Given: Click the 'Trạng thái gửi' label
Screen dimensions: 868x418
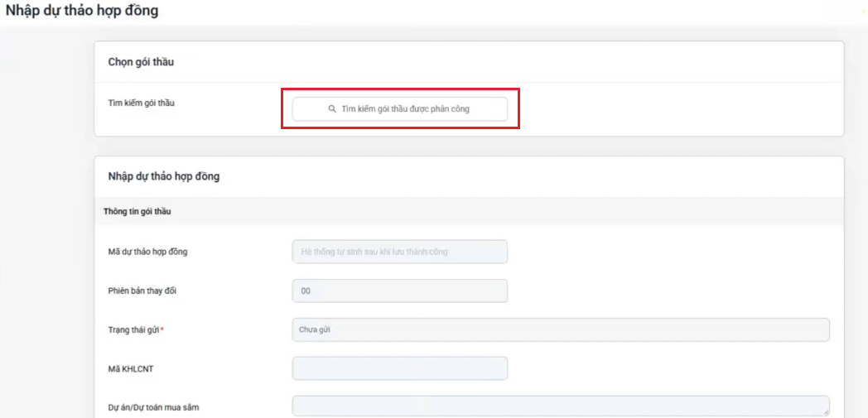Looking at the screenshot, I should click(134, 329).
